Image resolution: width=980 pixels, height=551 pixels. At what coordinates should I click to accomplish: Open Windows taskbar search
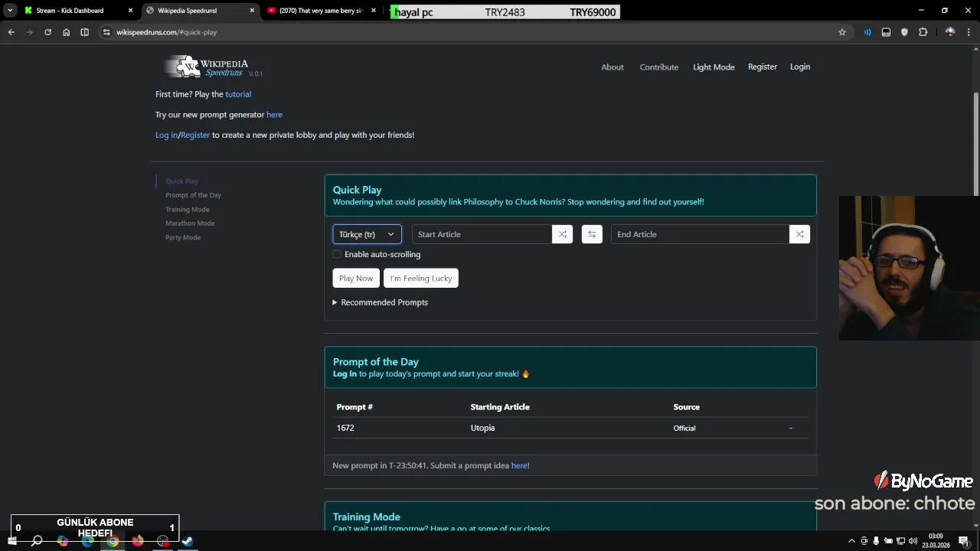click(37, 541)
